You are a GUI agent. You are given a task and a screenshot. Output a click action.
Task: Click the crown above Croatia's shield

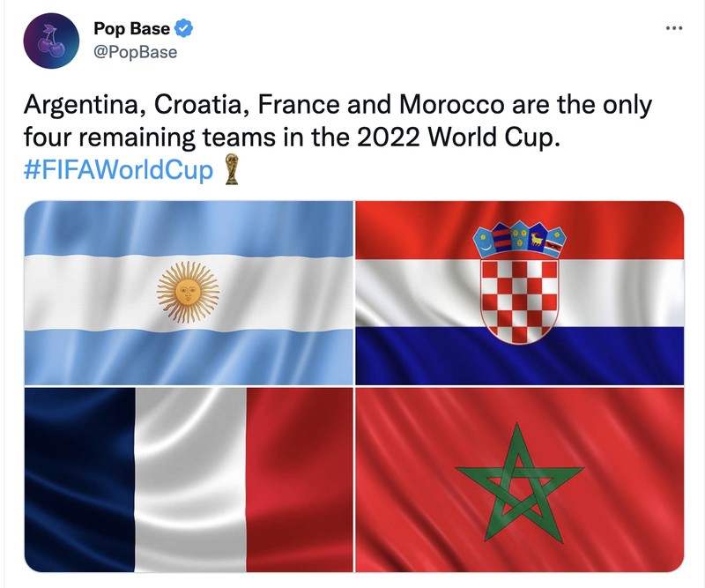(519, 237)
